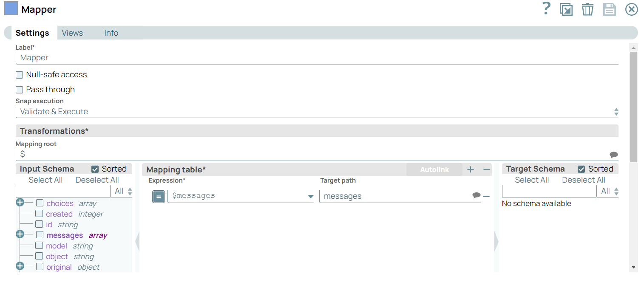Switch to the Views tab
The width and height of the screenshot is (644, 282).
point(72,33)
